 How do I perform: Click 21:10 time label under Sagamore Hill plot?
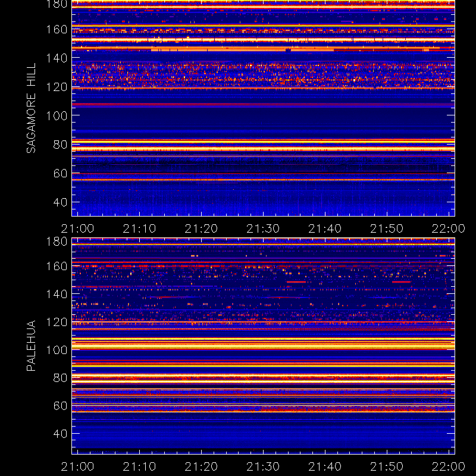[x=139, y=228]
